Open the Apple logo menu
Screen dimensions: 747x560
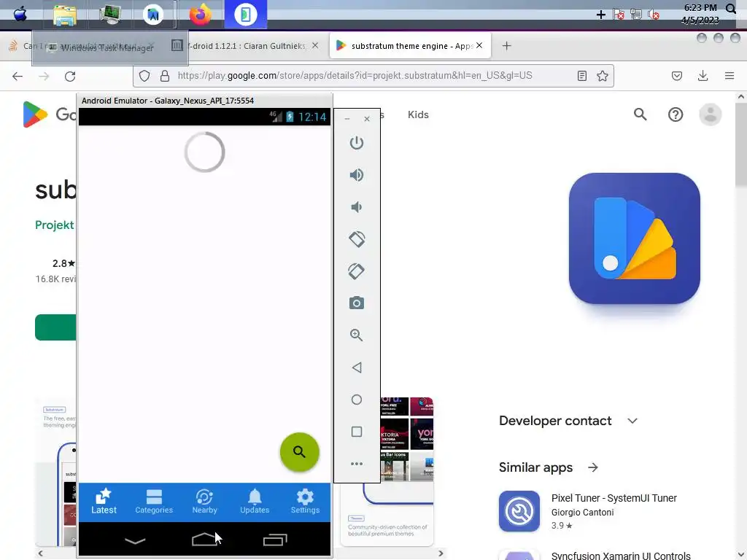pos(20,15)
